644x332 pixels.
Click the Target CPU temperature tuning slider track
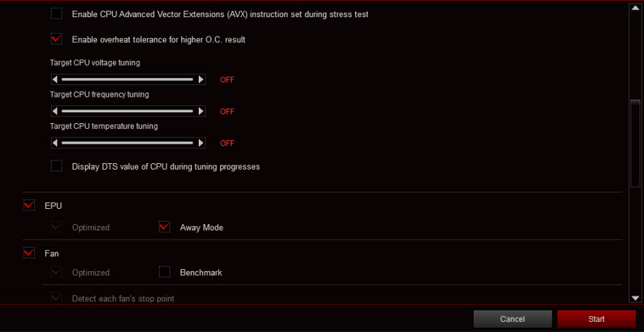point(127,143)
